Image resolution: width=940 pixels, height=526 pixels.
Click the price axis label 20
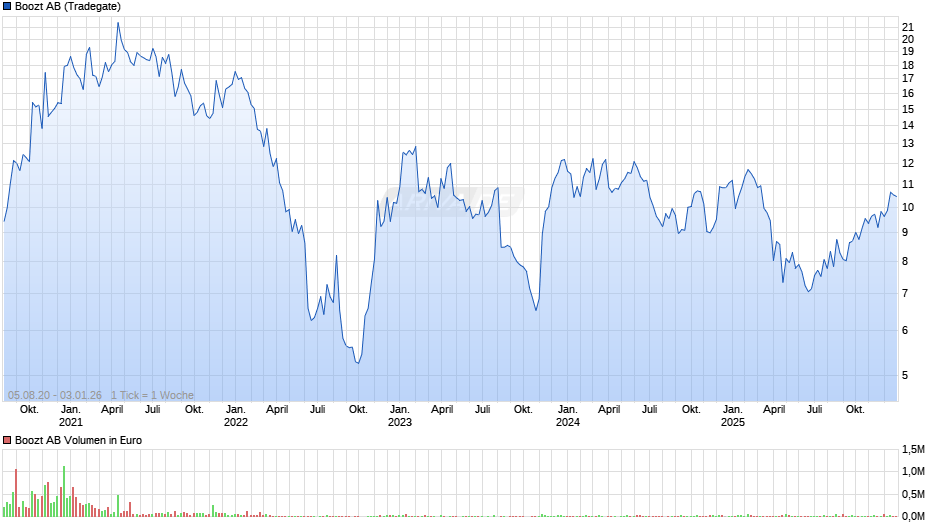[908, 40]
